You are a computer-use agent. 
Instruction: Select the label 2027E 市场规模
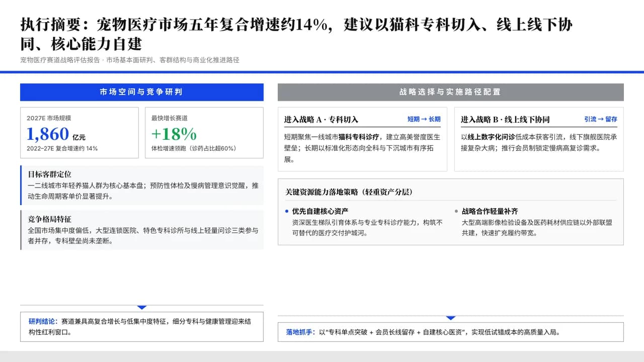pyautogui.click(x=49, y=118)
